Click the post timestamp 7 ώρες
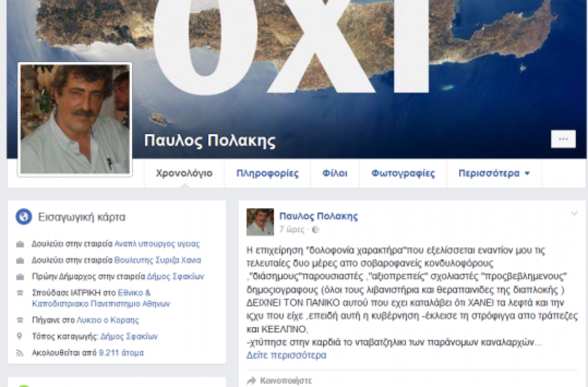588x387 pixels. click(x=292, y=229)
